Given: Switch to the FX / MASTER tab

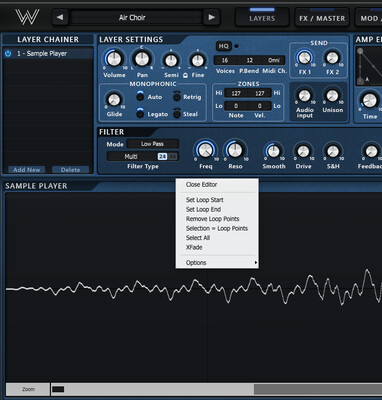Looking at the screenshot, I should pos(322,18).
